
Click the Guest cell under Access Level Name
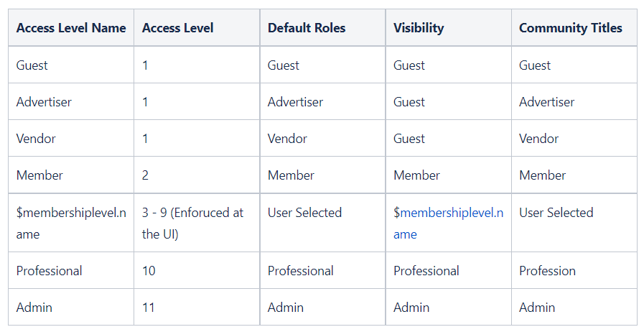tap(32, 65)
